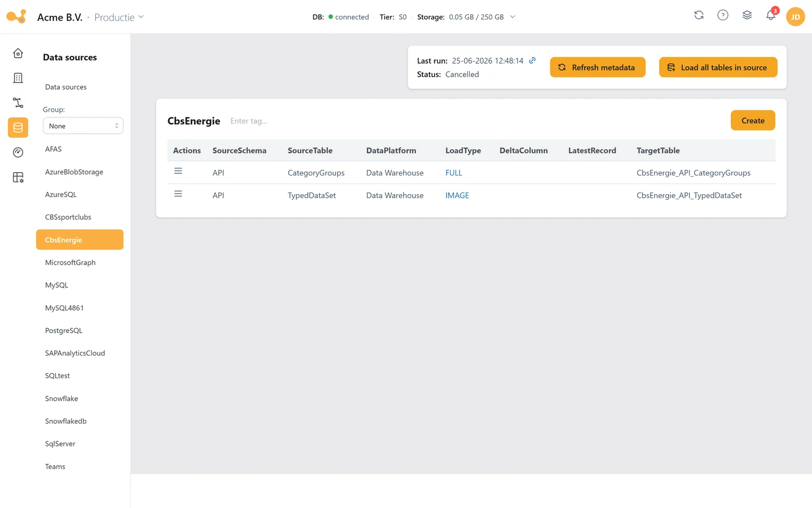This screenshot has height=508, width=812.
Task: Click IMAGE load type link
Action: click(457, 195)
